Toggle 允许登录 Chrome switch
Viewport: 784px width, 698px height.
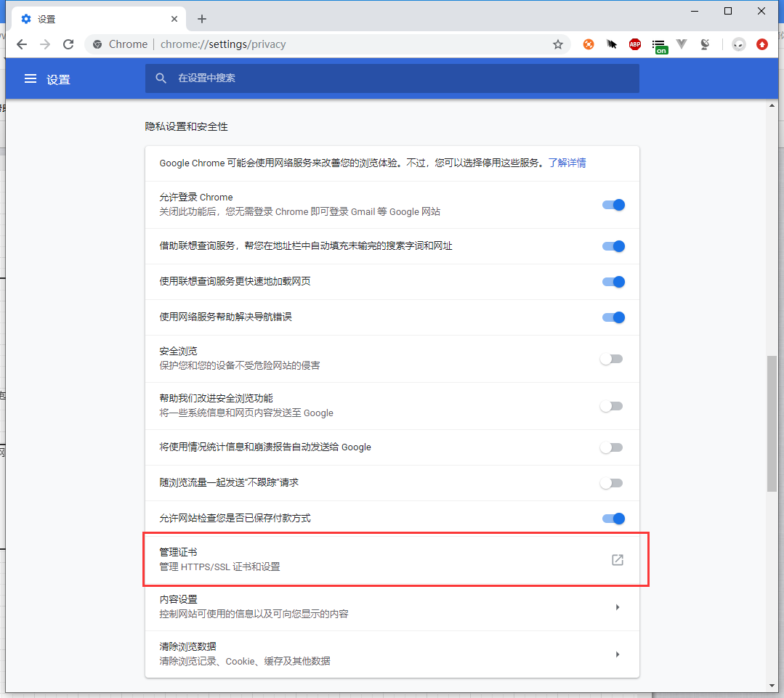[613, 205]
